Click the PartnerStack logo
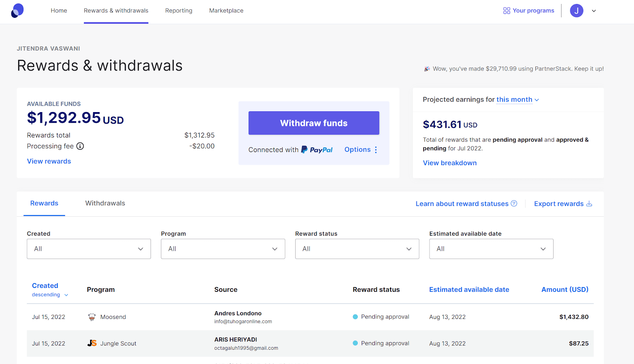Image resolution: width=634 pixels, height=364 pixels. tap(17, 10)
